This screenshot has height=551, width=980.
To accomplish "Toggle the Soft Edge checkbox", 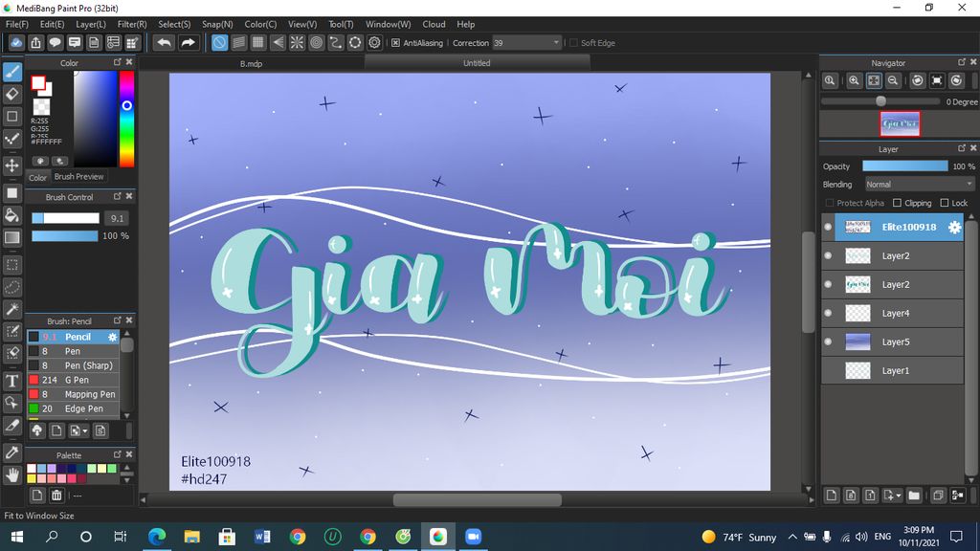I will tap(574, 42).
